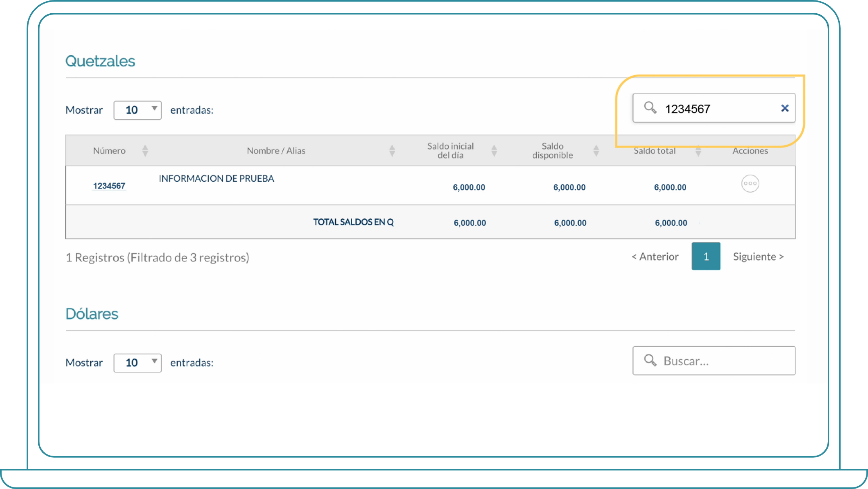
Task: Go to previous page with Anterior
Action: 655,257
